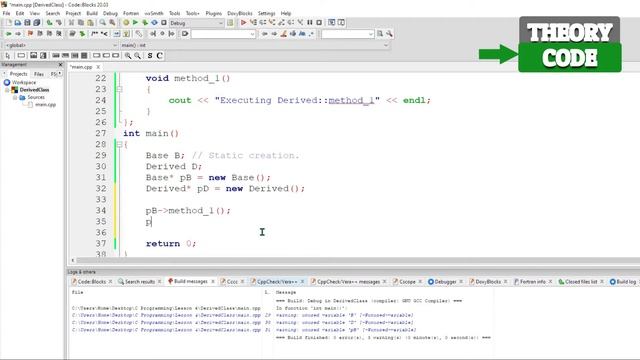
Task: Toggle the regex search option icon
Action: [x=311, y=34]
